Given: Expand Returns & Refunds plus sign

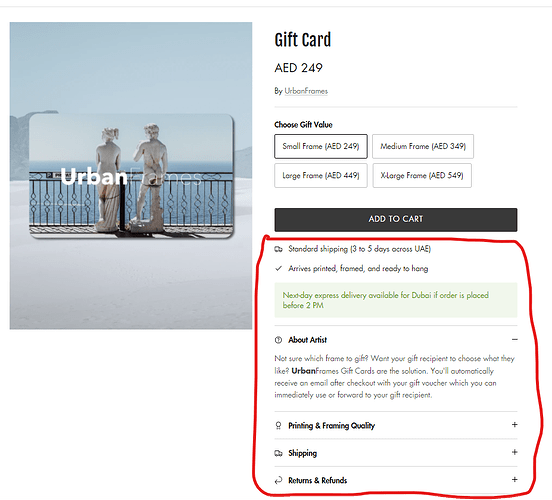Looking at the screenshot, I should coord(515,480).
